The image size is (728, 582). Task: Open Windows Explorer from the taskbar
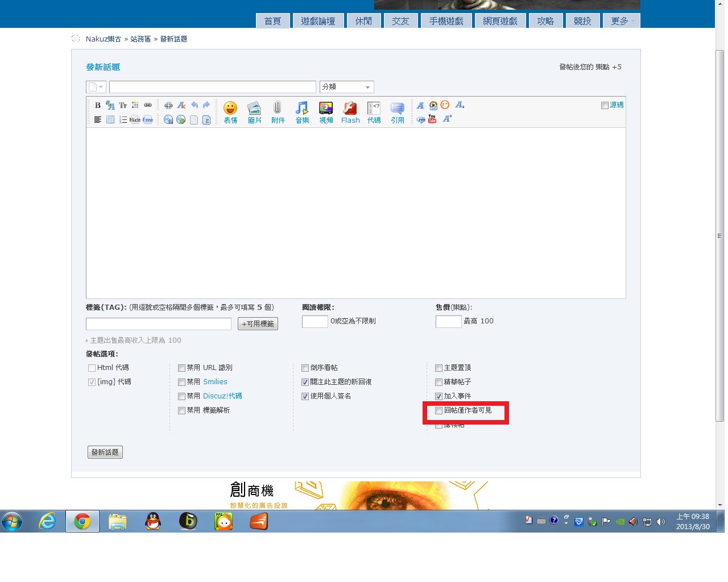(x=118, y=521)
